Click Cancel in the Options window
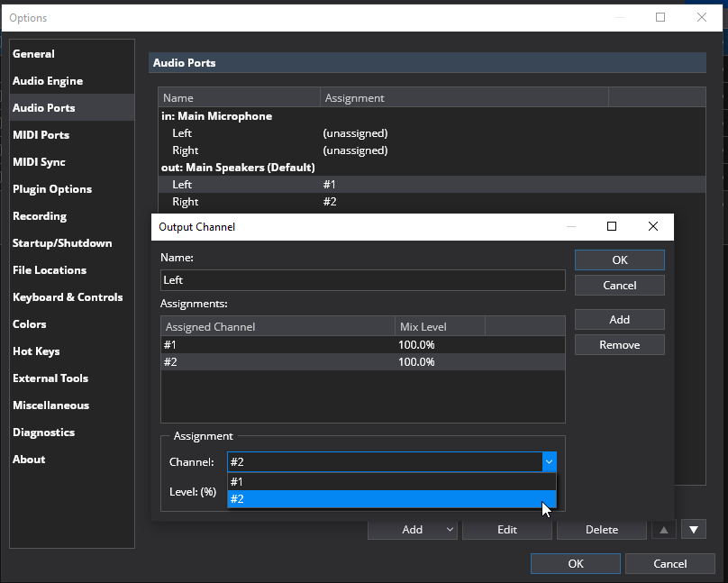The image size is (728, 583). 670,563
